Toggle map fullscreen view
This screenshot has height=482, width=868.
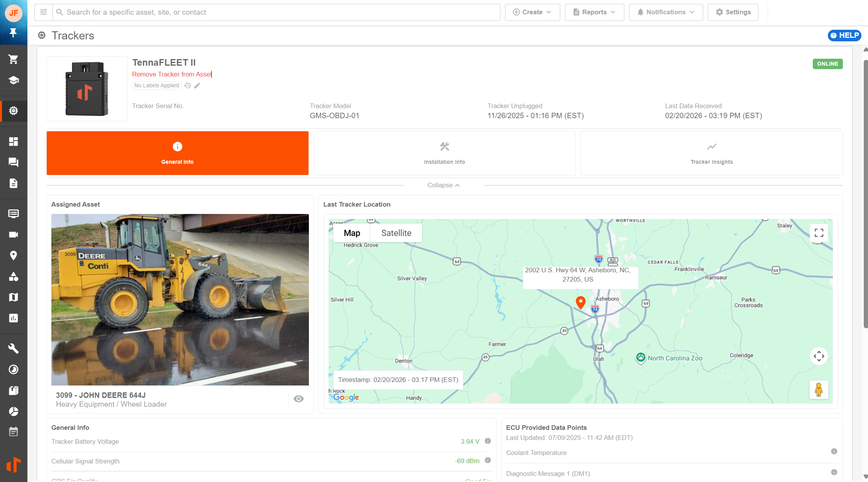(819, 233)
